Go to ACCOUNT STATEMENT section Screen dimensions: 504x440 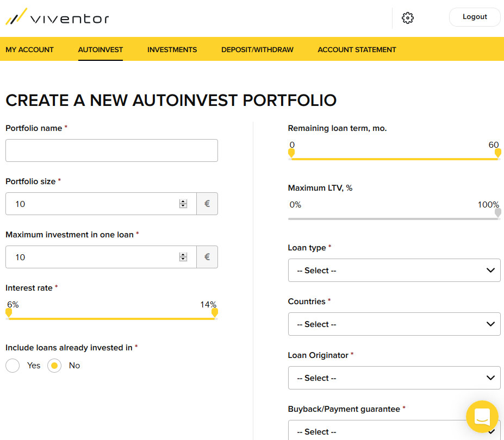pos(357,49)
